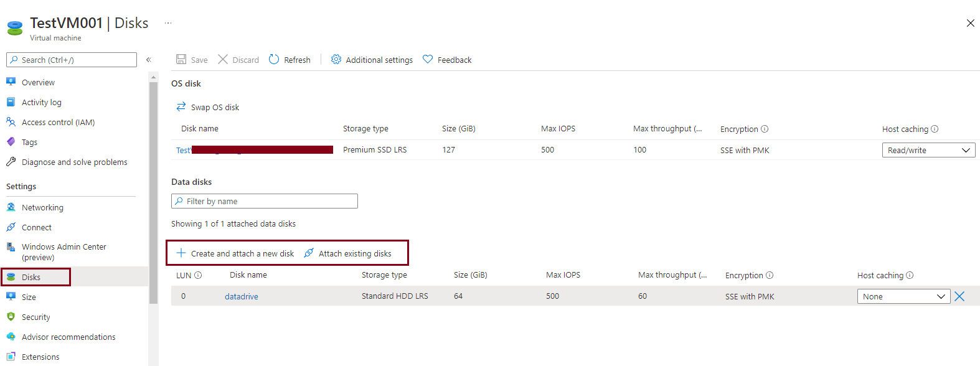
Task: Click the Save disk icon
Action: tap(181, 59)
